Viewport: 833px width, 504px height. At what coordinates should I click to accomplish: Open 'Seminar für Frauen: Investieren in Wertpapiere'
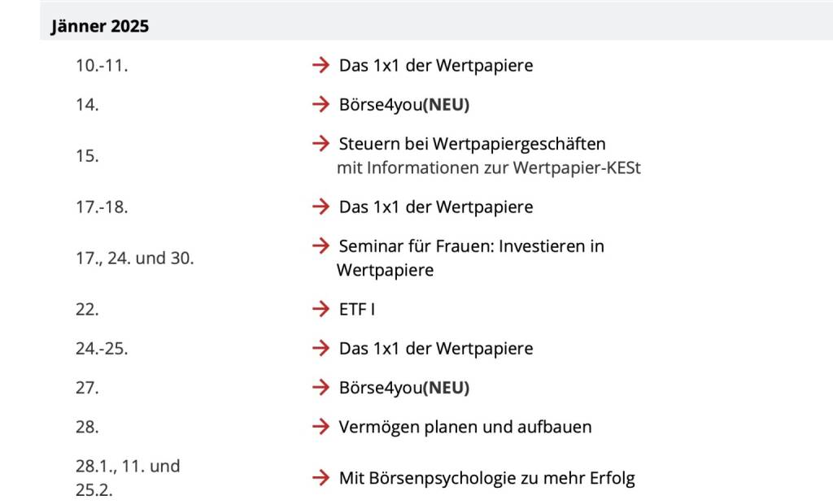click(471, 245)
